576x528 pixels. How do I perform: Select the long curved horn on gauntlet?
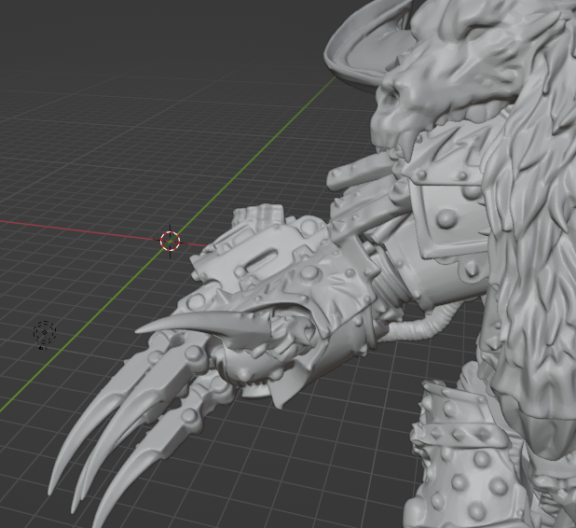click(x=206, y=322)
